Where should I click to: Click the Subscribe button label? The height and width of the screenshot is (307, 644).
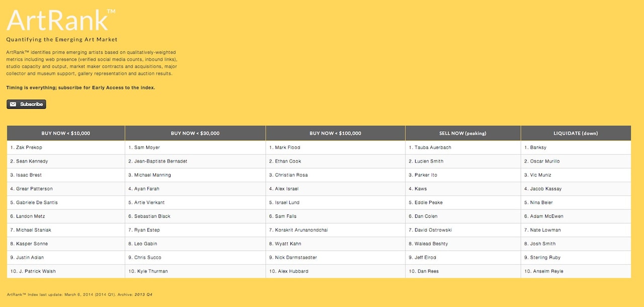(x=32, y=104)
